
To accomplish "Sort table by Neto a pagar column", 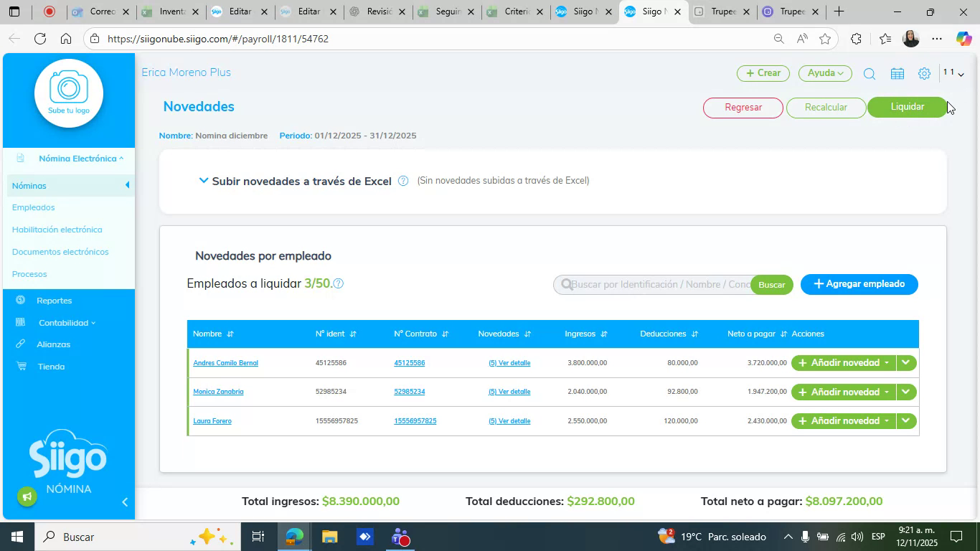I will tap(783, 334).
